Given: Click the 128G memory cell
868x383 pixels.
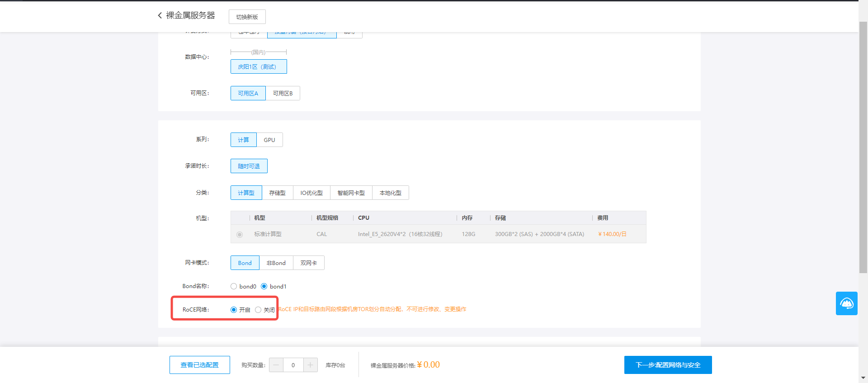Looking at the screenshot, I should click(x=468, y=234).
